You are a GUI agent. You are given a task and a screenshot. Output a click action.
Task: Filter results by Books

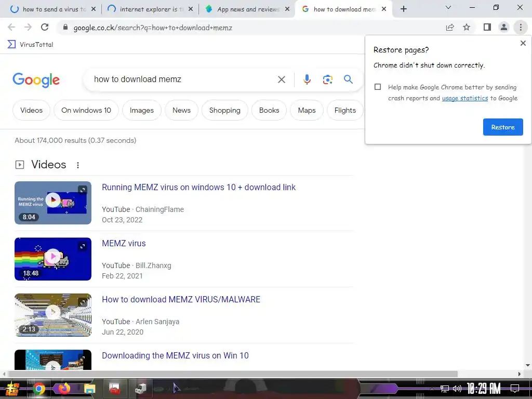click(269, 110)
